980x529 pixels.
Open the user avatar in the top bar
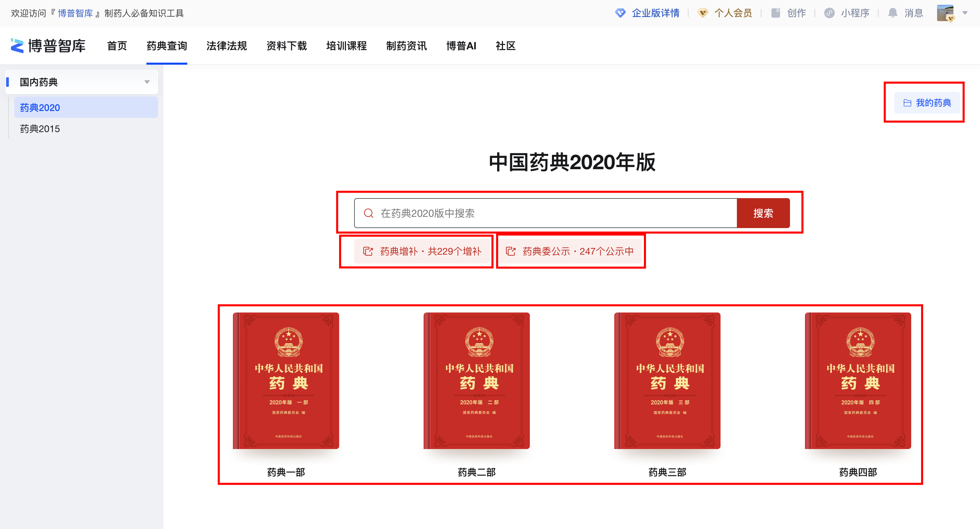(x=945, y=13)
